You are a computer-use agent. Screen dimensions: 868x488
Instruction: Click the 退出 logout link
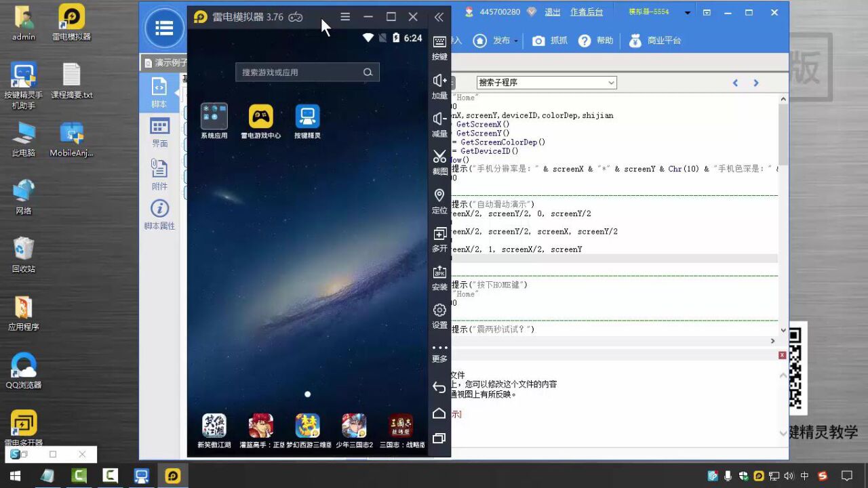pyautogui.click(x=553, y=12)
